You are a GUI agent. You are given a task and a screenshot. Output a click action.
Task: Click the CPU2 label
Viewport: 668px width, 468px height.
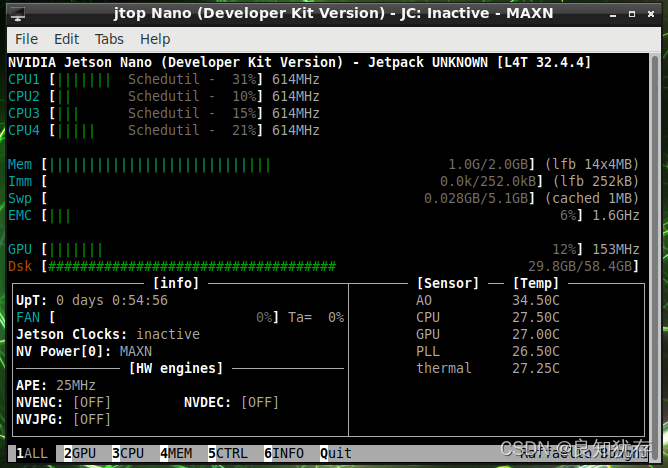24,96
